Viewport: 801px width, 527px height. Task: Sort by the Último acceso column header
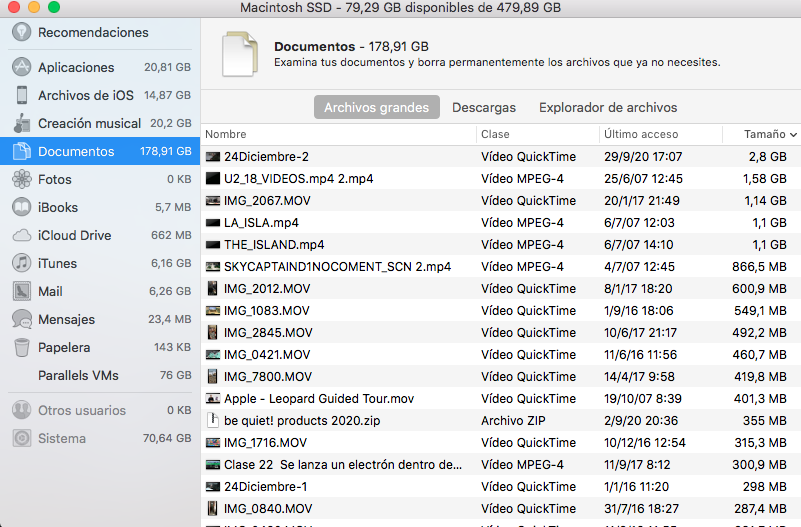(x=641, y=134)
